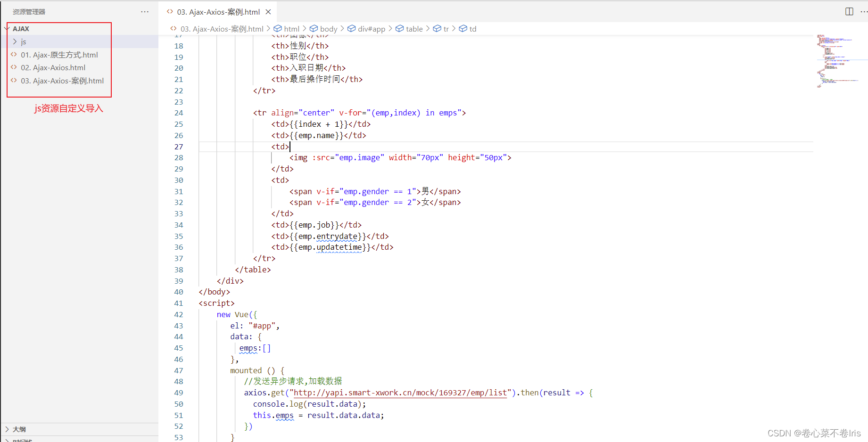Screen dimensions: 868x442
Task: Click mounted () on line 47
Action: click(x=252, y=370)
